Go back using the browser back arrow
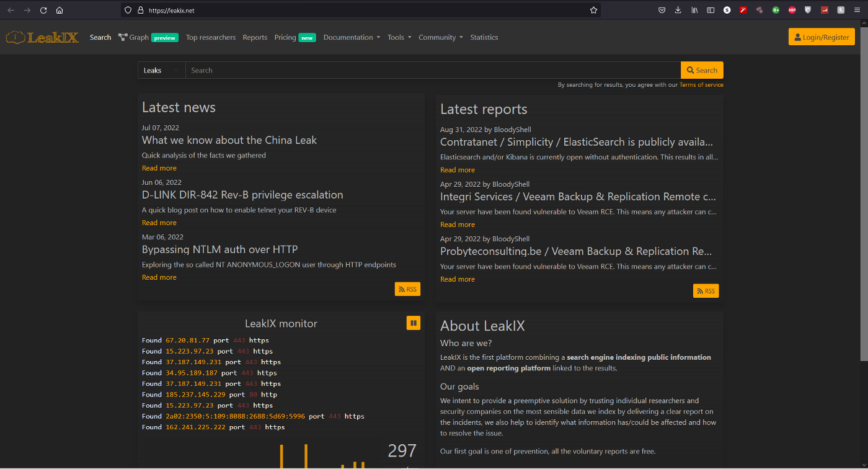The width and height of the screenshot is (868, 469). coord(11,10)
